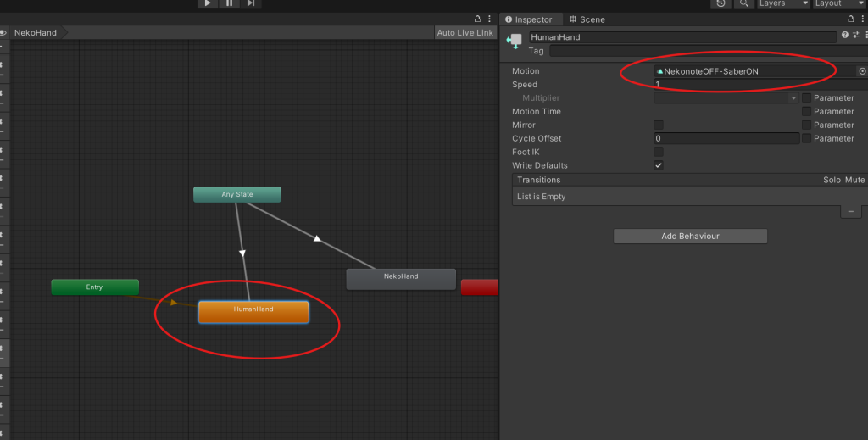Enable the Foot IK checkbox

tap(659, 152)
